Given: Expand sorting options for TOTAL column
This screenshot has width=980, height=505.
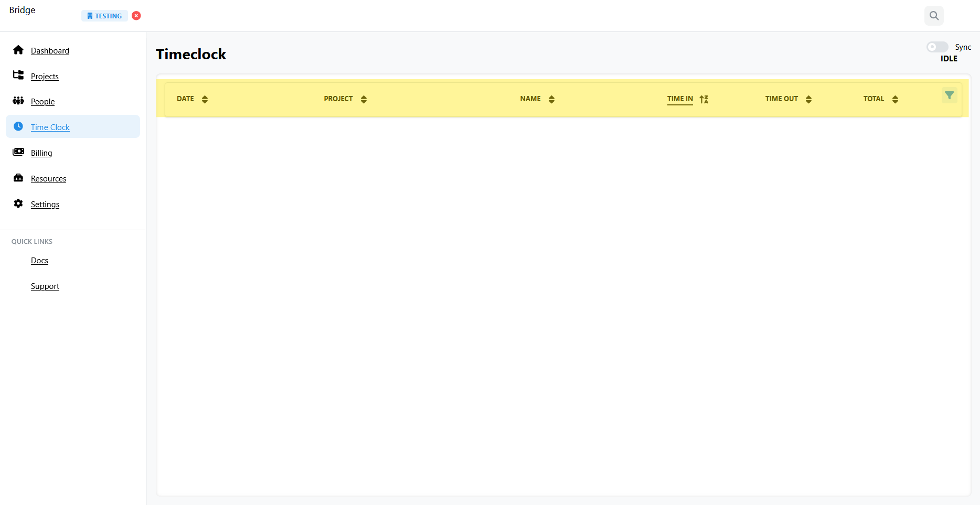Looking at the screenshot, I should tap(896, 99).
